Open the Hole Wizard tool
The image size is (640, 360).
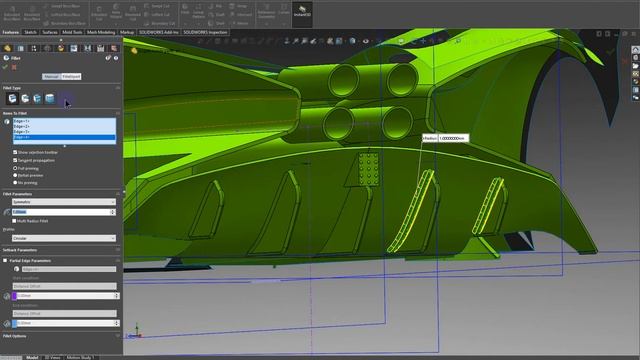pos(116,12)
